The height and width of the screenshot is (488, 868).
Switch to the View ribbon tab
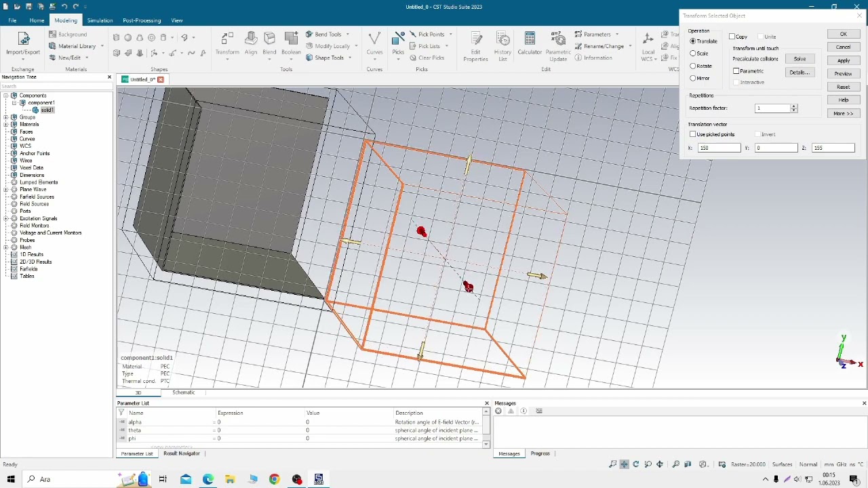177,20
